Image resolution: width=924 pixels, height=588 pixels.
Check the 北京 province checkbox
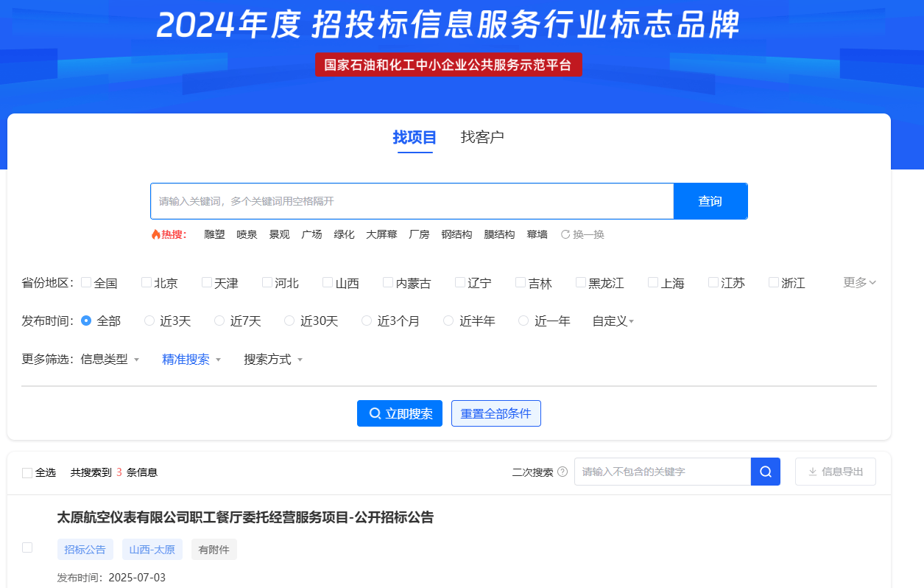(x=146, y=281)
